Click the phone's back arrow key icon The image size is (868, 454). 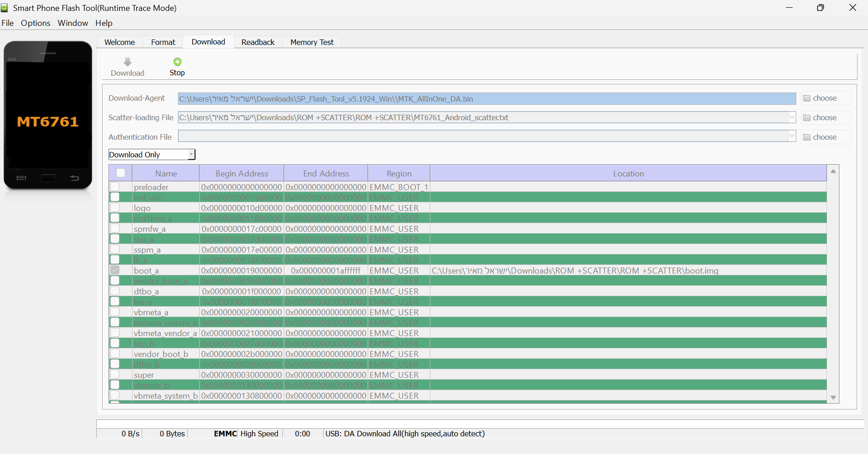pyautogui.click(x=75, y=178)
